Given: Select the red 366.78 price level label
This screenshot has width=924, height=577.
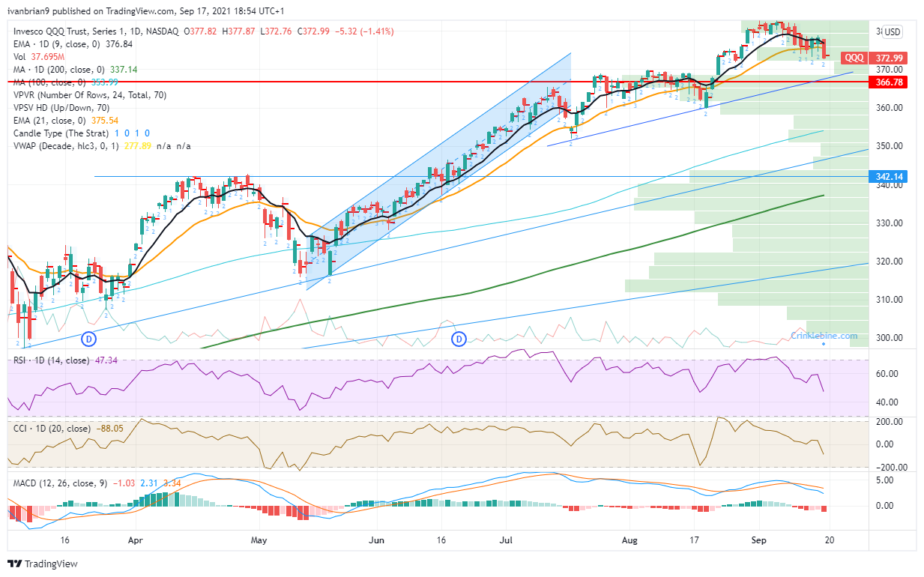Looking at the screenshot, I should point(889,82).
